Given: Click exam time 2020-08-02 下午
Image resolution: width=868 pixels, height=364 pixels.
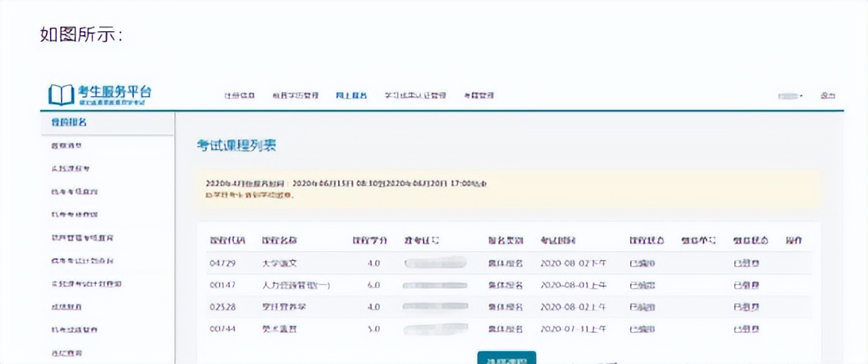Looking at the screenshot, I should [x=573, y=263].
